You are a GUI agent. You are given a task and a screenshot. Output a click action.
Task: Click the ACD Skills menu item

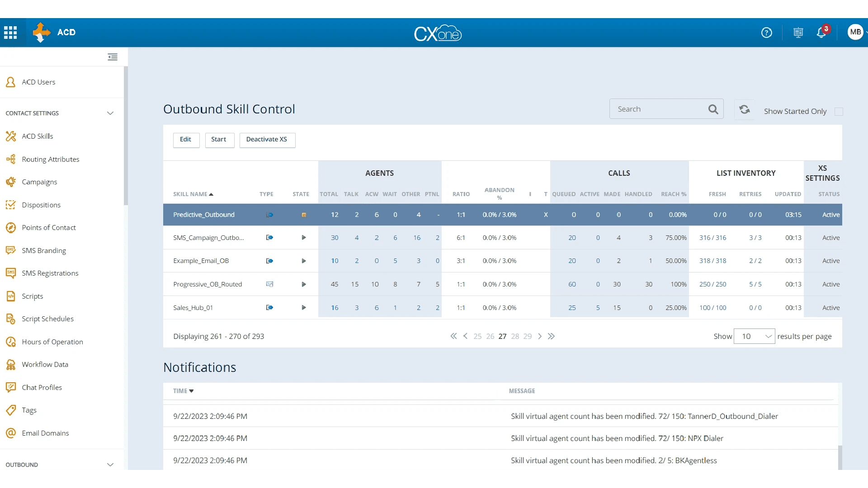point(37,136)
